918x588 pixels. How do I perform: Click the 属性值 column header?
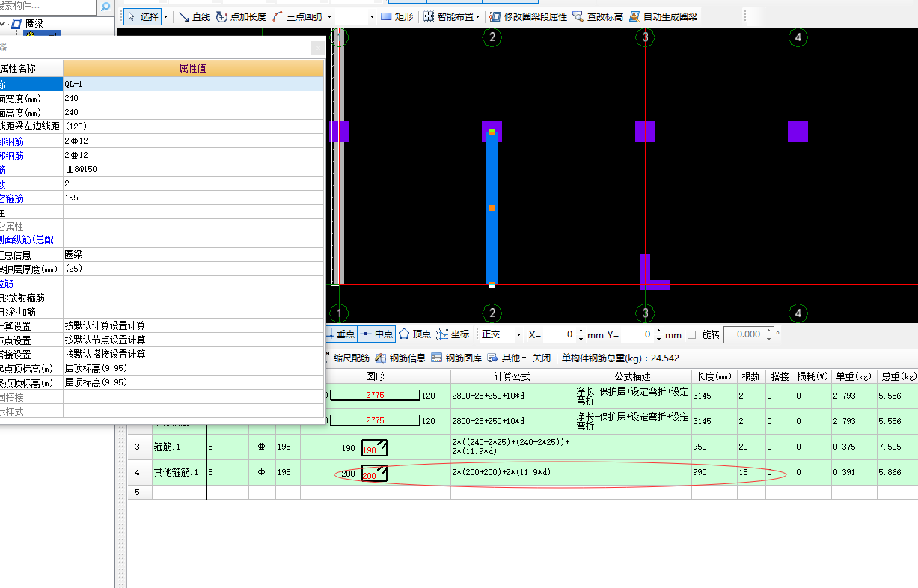pyautogui.click(x=193, y=68)
